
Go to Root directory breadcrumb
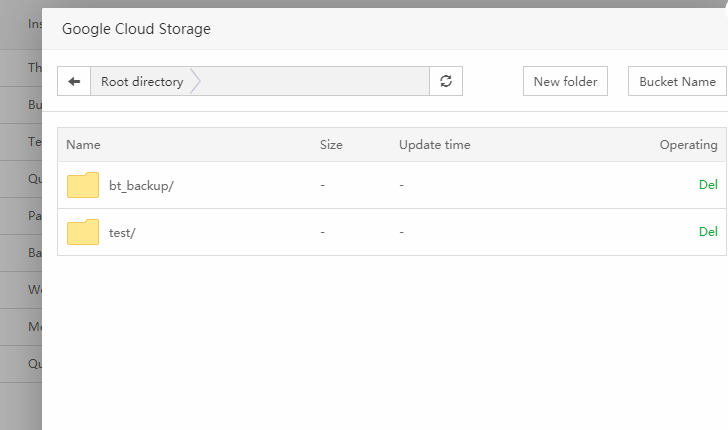(x=142, y=82)
